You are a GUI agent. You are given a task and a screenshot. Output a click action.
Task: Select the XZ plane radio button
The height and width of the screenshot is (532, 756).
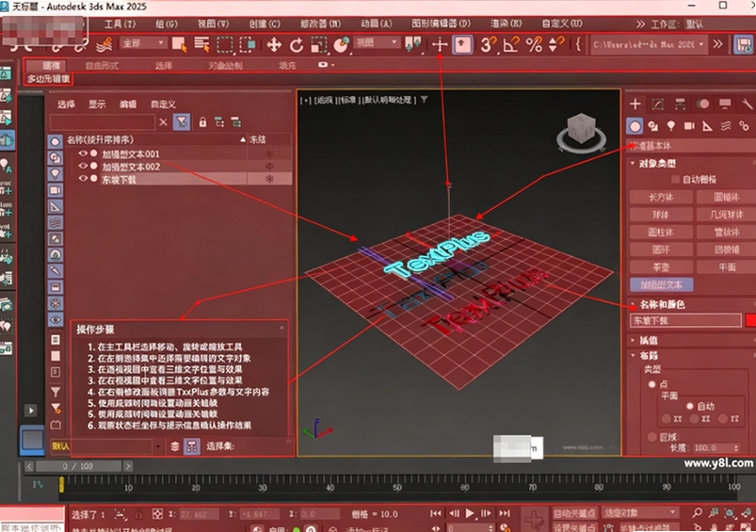coord(694,419)
